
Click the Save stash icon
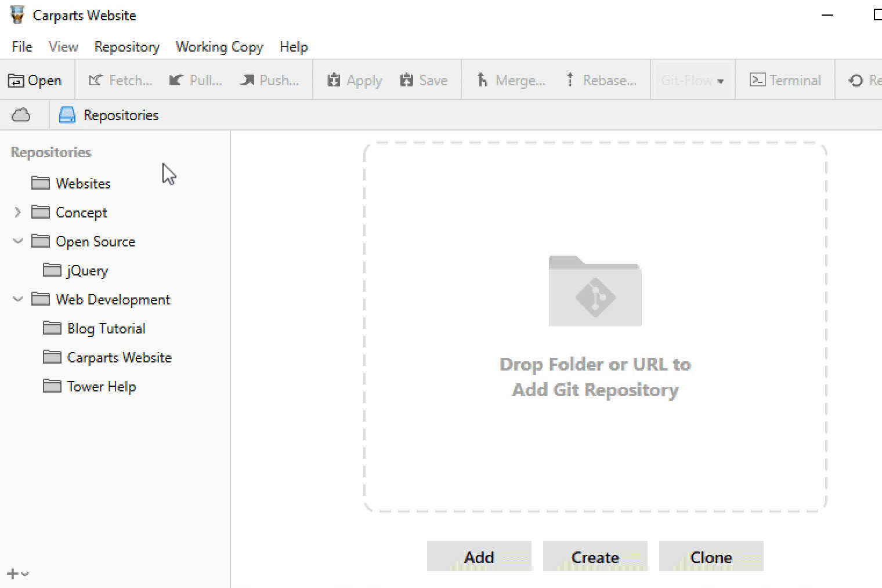tap(407, 80)
